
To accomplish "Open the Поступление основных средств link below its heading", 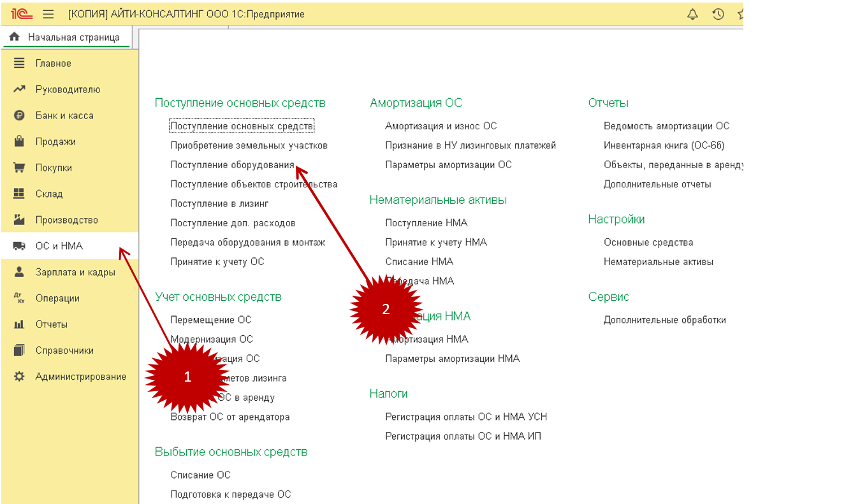I will coord(242,126).
